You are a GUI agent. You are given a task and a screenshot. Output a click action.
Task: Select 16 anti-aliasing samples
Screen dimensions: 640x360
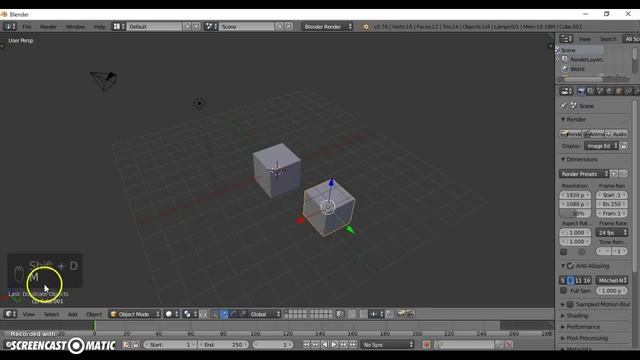(587, 280)
